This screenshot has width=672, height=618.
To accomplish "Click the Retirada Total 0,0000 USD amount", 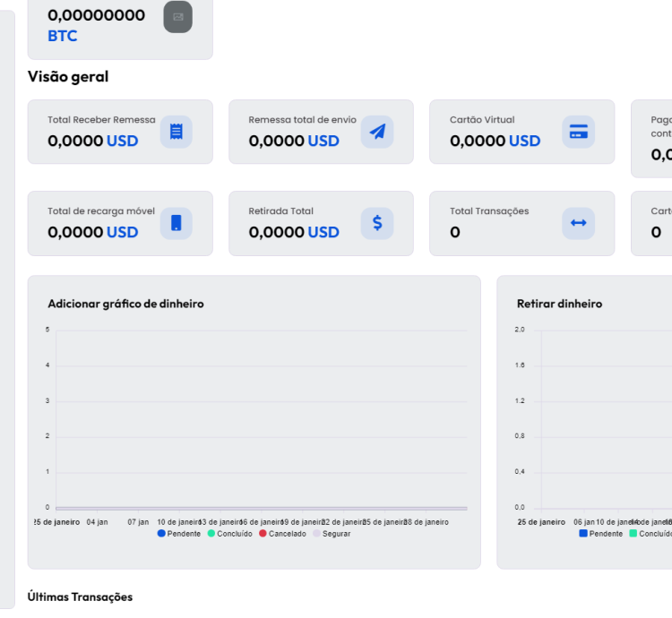I will (293, 232).
